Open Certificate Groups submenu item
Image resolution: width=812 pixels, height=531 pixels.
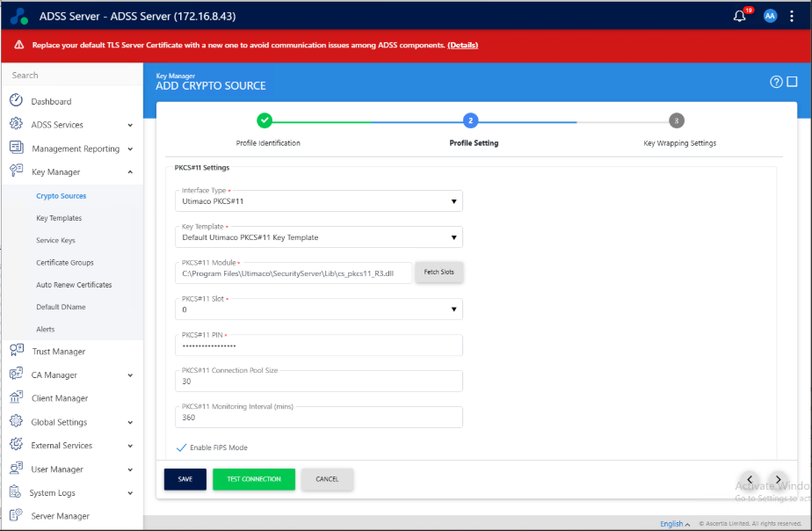pos(65,263)
